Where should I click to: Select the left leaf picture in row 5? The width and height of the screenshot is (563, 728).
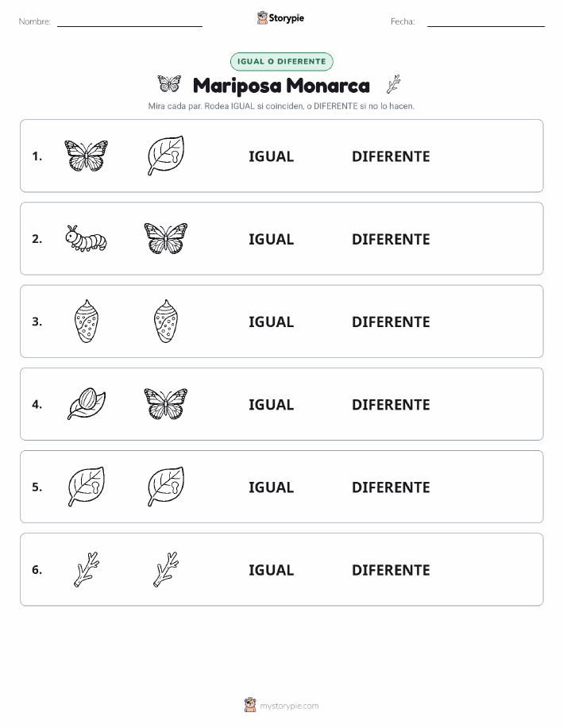pos(87,487)
